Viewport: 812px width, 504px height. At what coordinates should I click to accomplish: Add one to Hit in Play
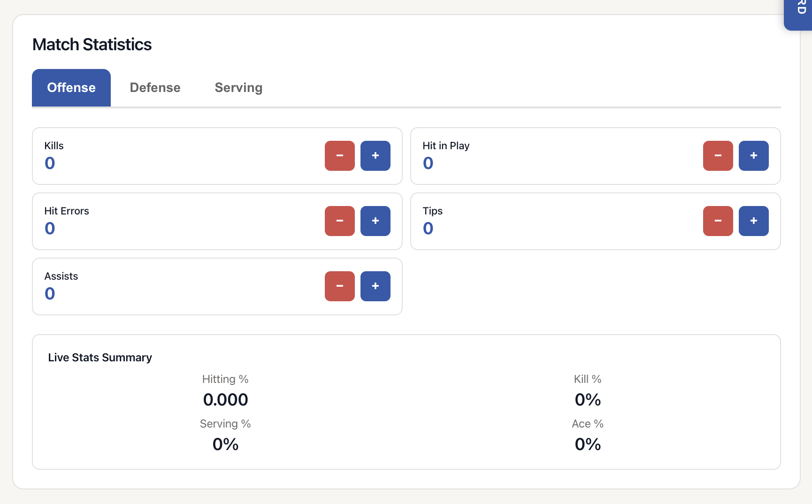click(753, 156)
